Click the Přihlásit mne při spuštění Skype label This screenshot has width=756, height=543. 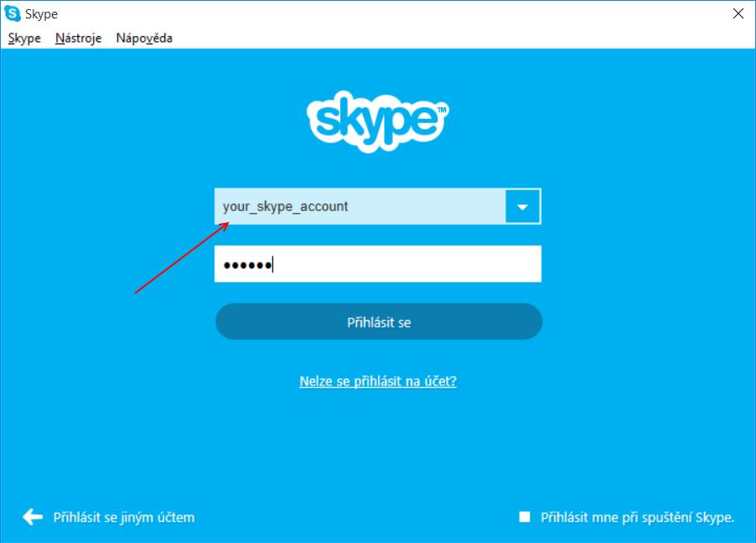point(637,517)
